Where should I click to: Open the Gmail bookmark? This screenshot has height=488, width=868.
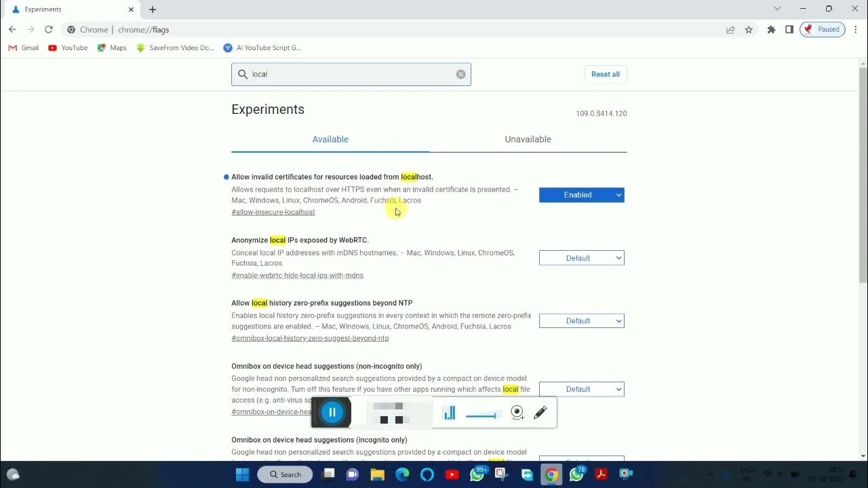pyautogui.click(x=24, y=48)
